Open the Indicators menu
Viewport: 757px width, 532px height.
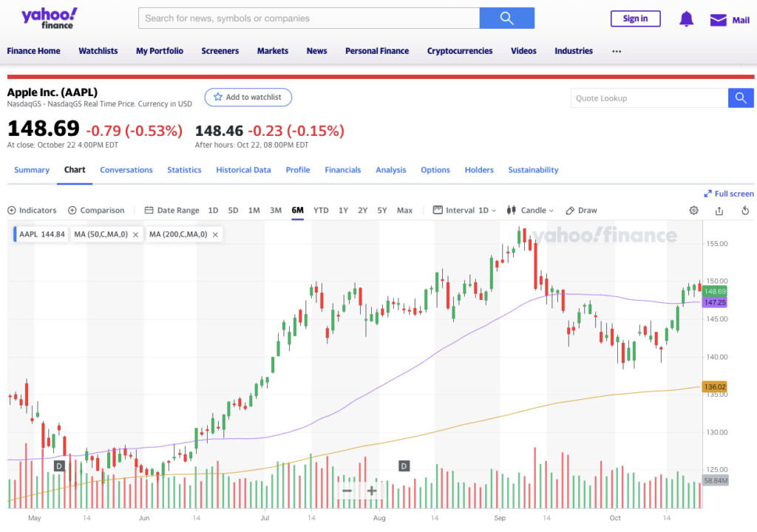(x=32, y=211)
